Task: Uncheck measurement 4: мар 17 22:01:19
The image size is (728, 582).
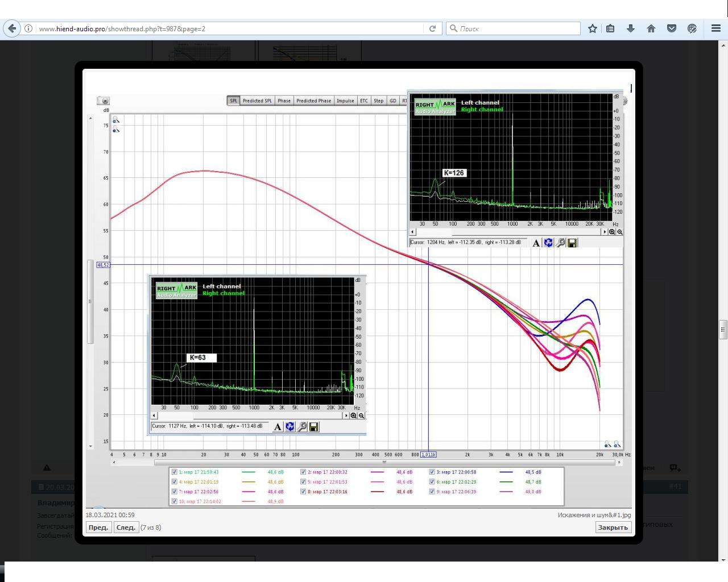Action: [x=175, y=481]
